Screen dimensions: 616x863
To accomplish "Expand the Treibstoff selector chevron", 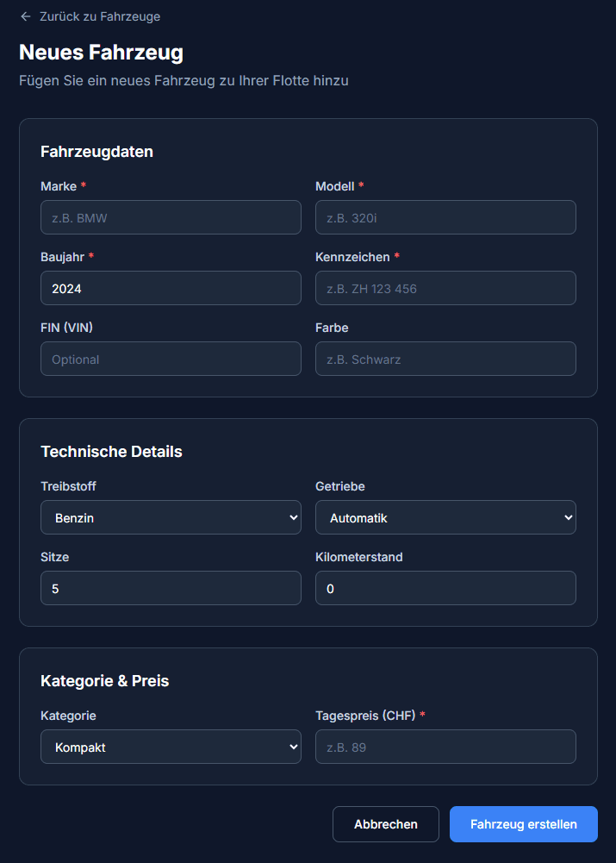I will click(x=293, y=517).
